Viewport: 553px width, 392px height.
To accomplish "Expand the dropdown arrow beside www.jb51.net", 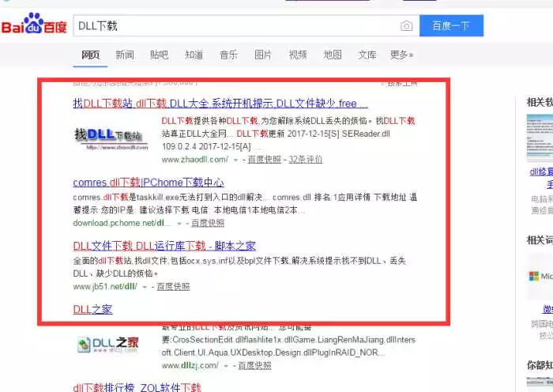I will [145, 287].
